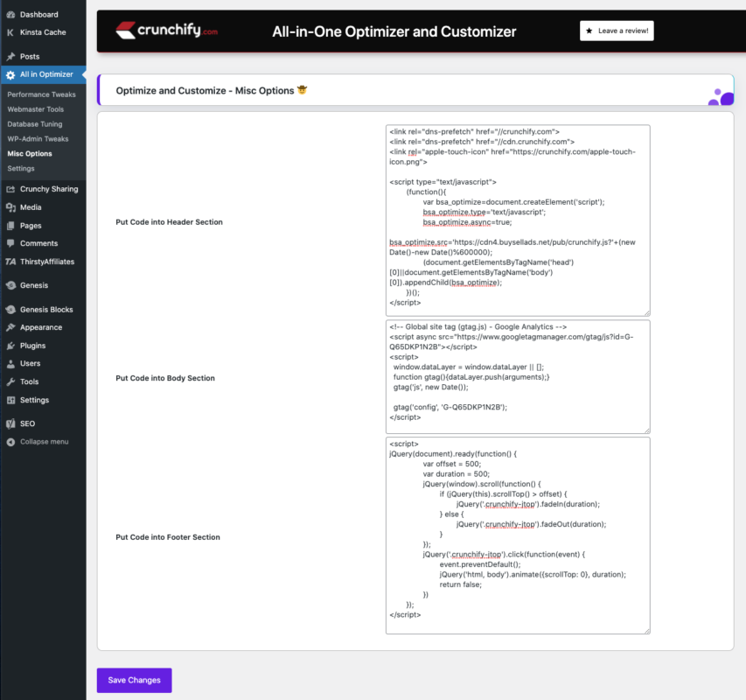746x700 pixels.
Task: Click the Genesis logo icon
Action: (x=10, y=285)
